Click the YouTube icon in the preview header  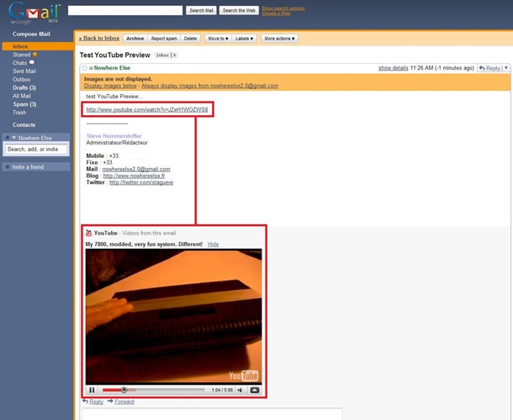click(88, 233)
